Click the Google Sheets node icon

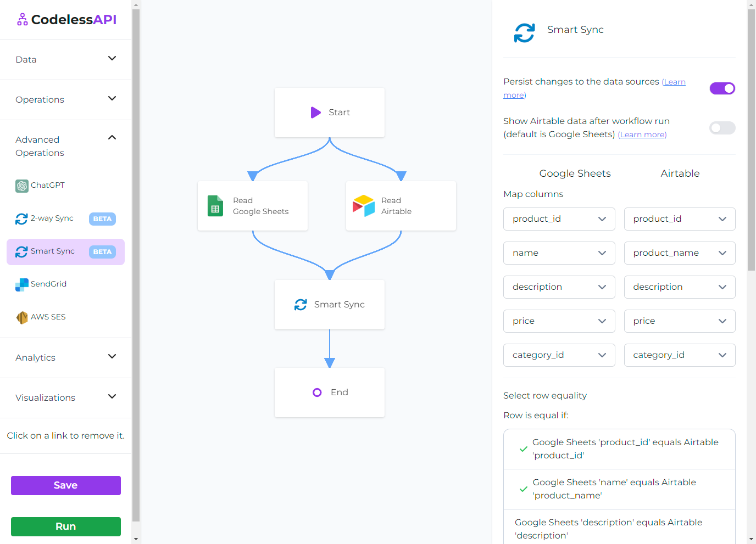(215, 206)
